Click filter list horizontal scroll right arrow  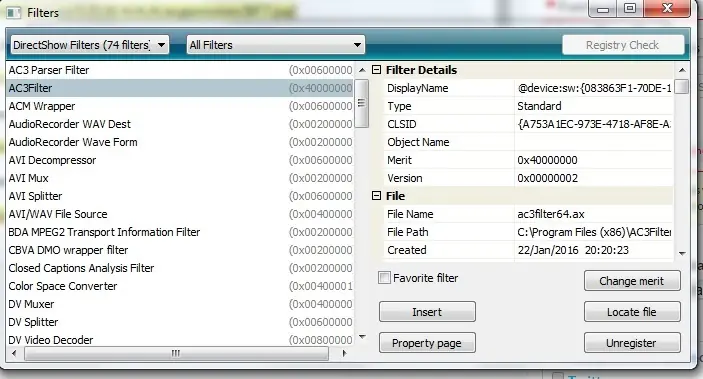344,353
